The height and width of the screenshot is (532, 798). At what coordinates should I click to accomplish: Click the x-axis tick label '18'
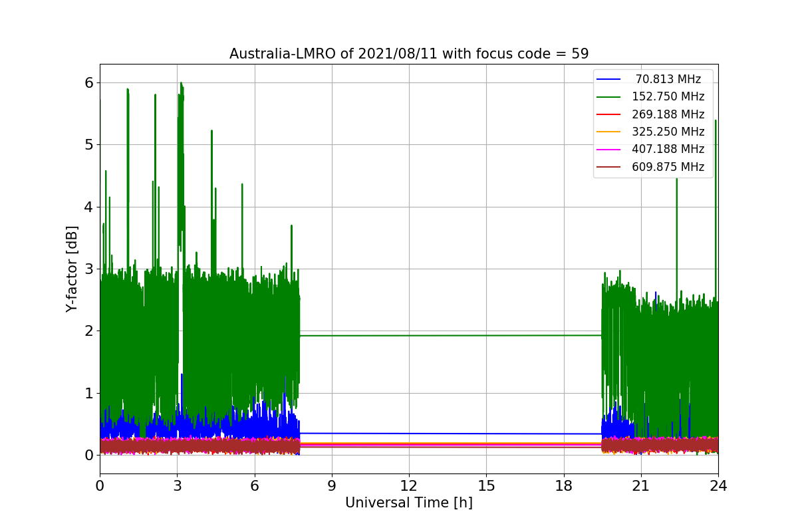click(x=564, y=486)
